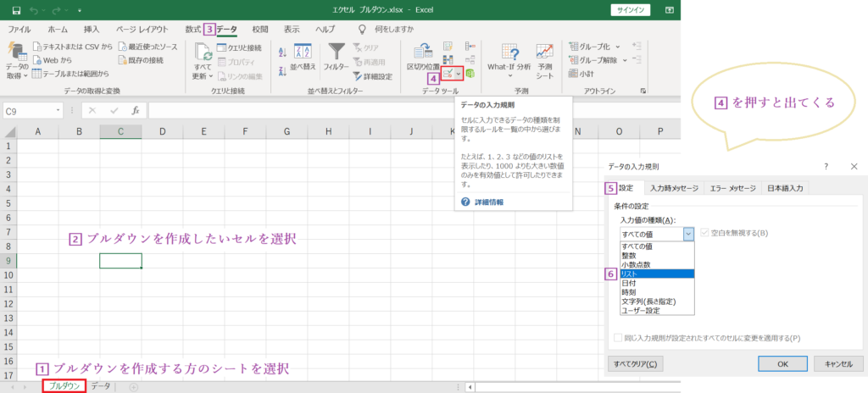Click the すべて更新 refresh all icon
Image resolution: width=868 pixels, height=393 pixels.
coord(203,53)
